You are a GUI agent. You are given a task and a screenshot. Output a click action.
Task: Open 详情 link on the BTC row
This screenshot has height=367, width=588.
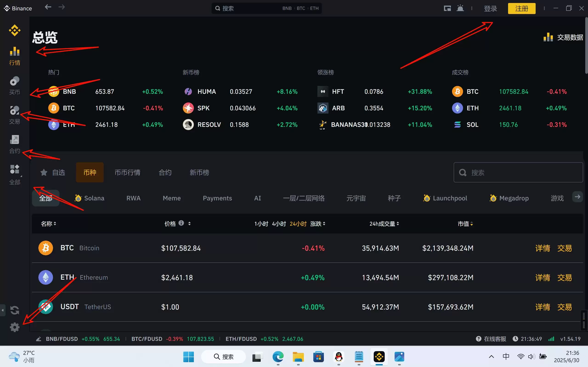pyautogui.click(x=542, y=248)
